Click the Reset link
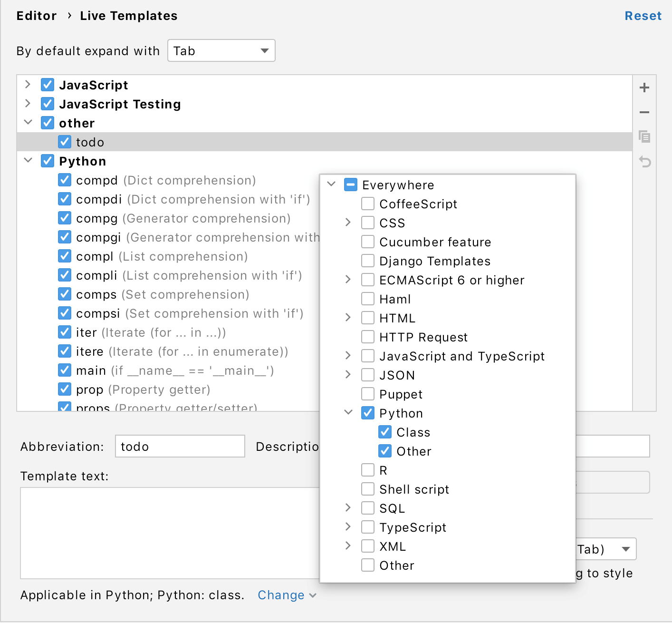 (643, 15)
